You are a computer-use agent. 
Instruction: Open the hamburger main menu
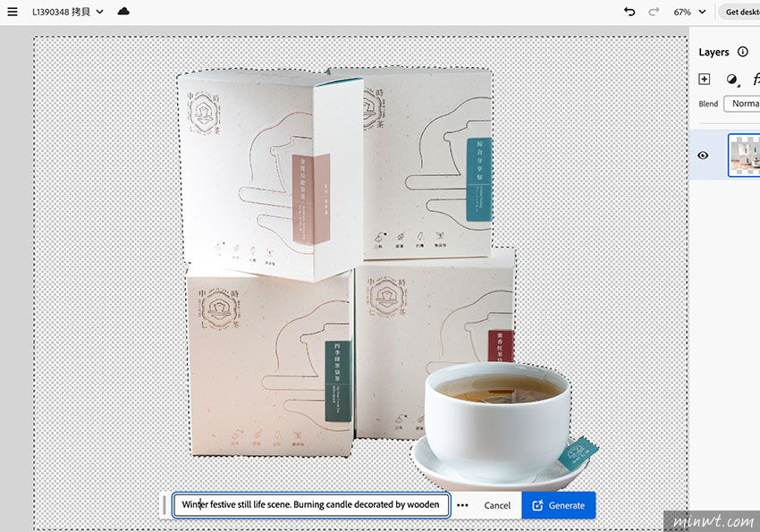pyautogui.click(x=13, y=12)
